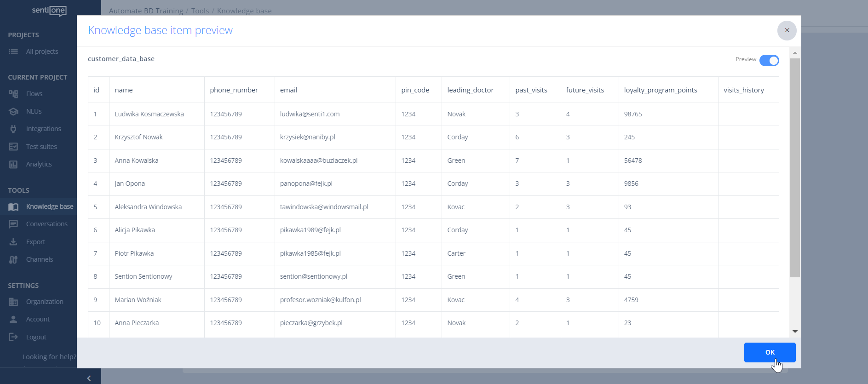Click 'Automate BD Training' breadcrumb
868x384 pixels.
[146, 11]
